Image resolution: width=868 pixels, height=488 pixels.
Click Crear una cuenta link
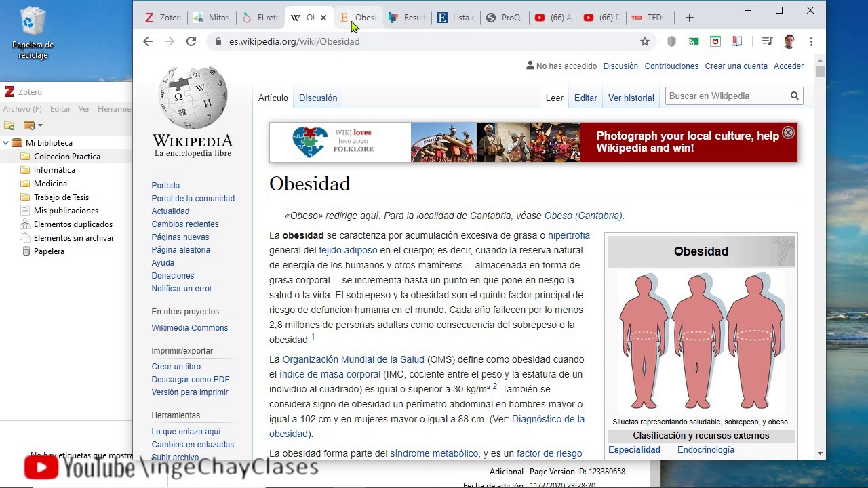click(x=736, y=66)
